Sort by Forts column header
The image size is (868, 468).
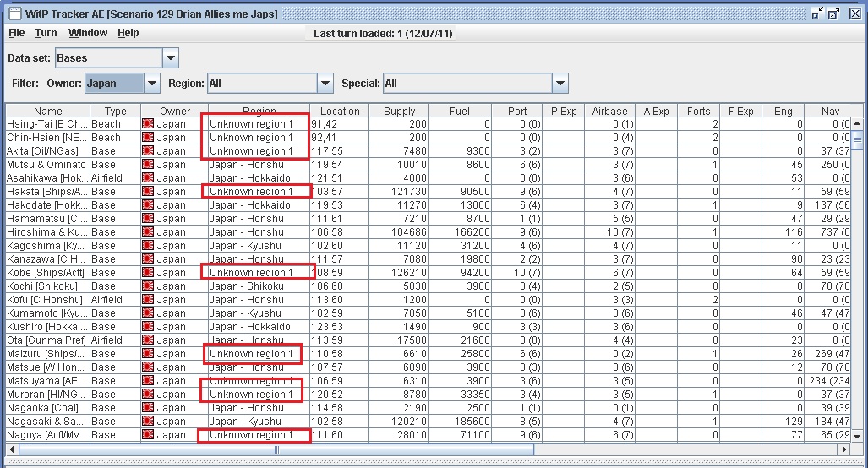point(698,111)
